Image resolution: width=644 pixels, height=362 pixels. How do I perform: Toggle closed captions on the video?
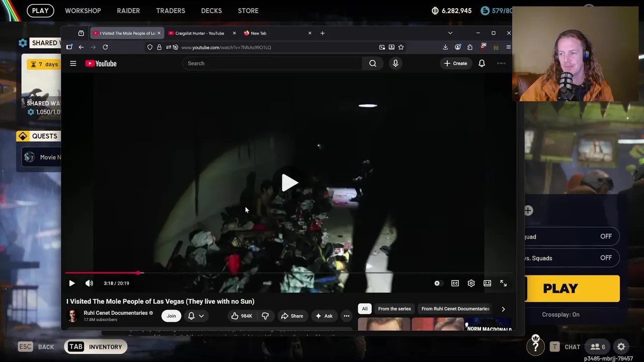(455, 283)
